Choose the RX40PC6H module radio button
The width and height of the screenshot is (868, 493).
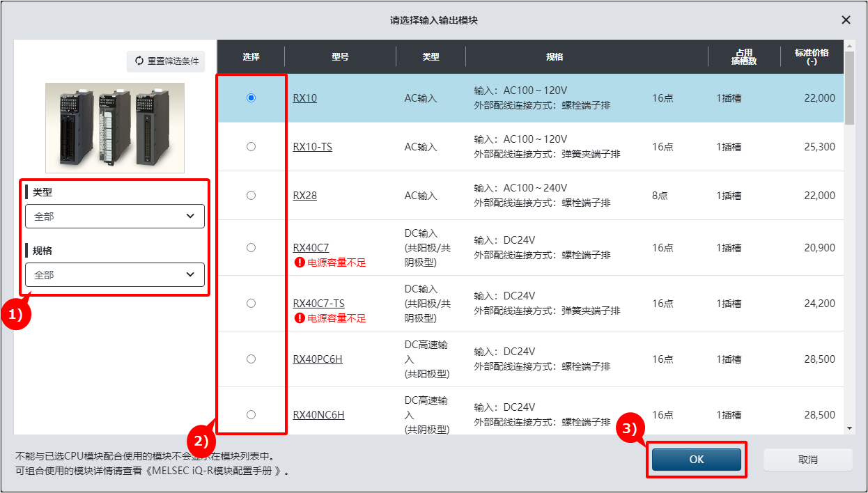251,359
